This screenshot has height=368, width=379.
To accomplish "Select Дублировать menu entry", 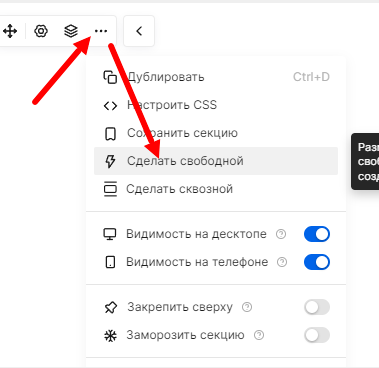I will 216,77.
